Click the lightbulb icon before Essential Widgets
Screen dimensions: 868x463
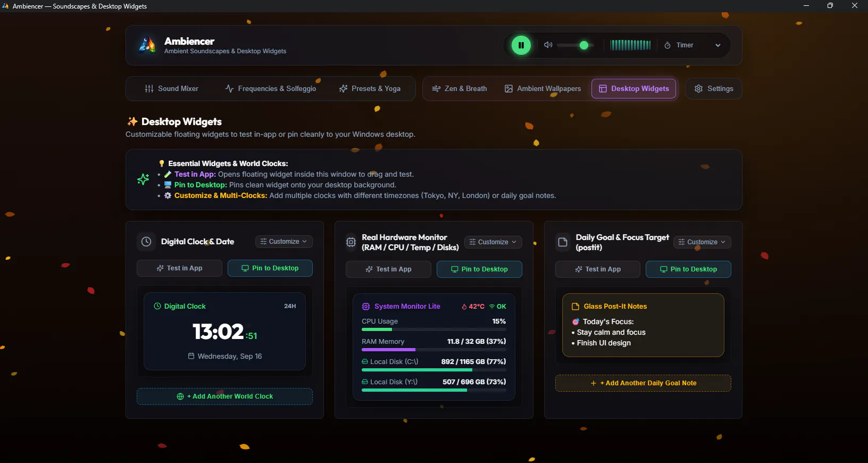162,163
